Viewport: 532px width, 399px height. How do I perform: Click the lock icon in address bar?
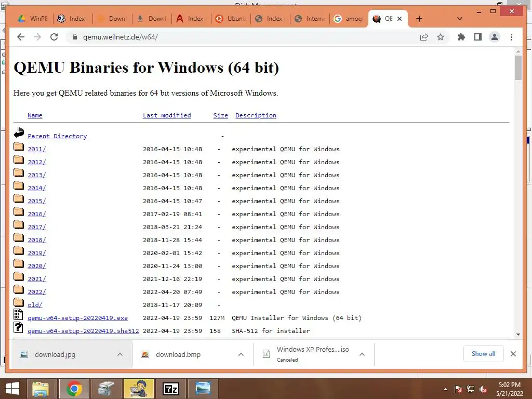pyautogui.click(x=75, y=37)
